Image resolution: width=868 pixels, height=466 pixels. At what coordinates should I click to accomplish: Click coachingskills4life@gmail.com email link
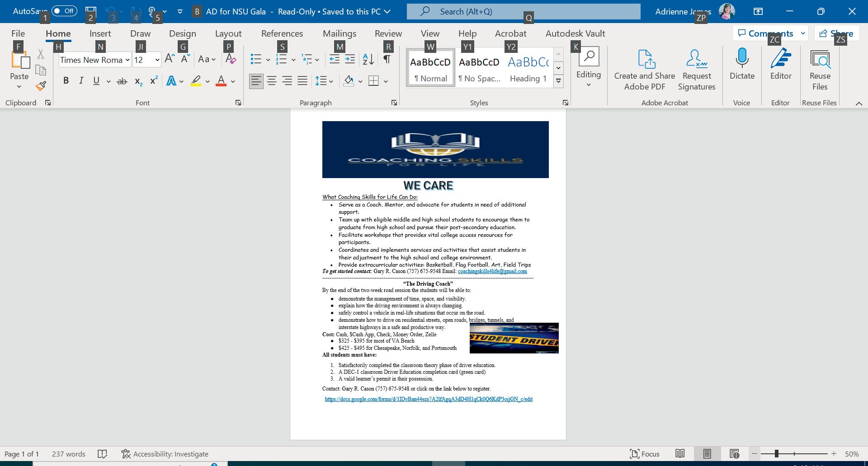(492, 271)
